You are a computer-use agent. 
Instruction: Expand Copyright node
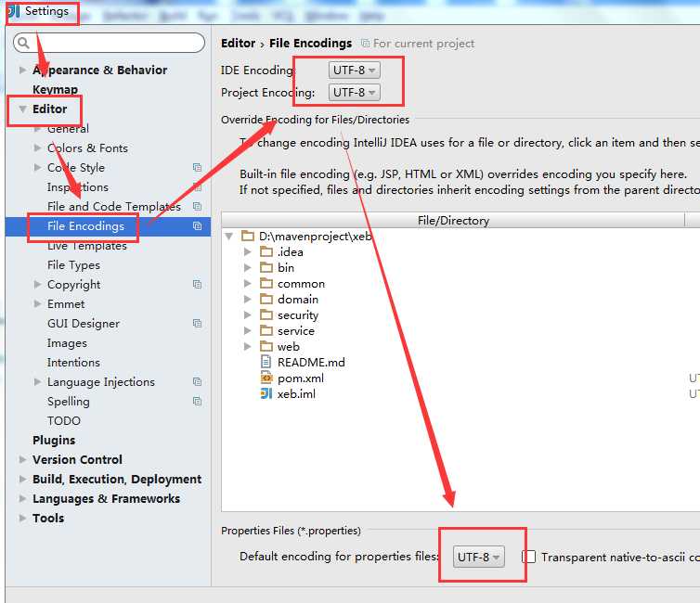click(x=37, y=284)
